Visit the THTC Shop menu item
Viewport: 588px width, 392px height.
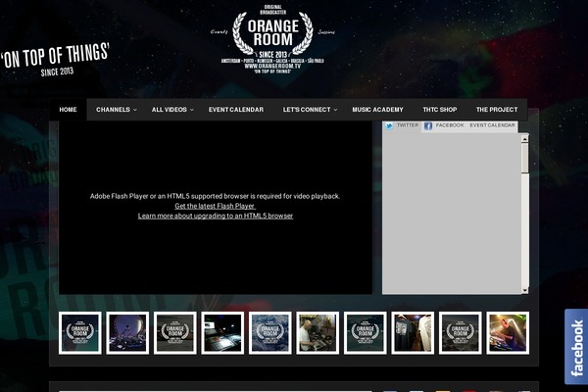[439, 110]
